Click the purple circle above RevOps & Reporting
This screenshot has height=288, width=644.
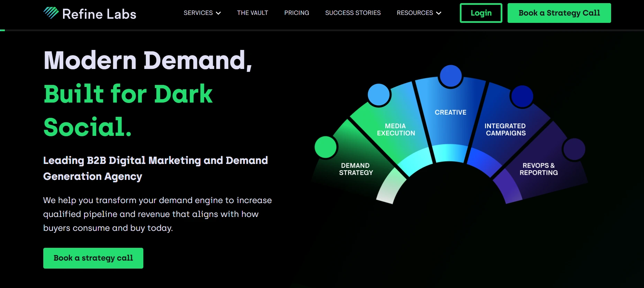pyautogui.click(x=574, y=149)
